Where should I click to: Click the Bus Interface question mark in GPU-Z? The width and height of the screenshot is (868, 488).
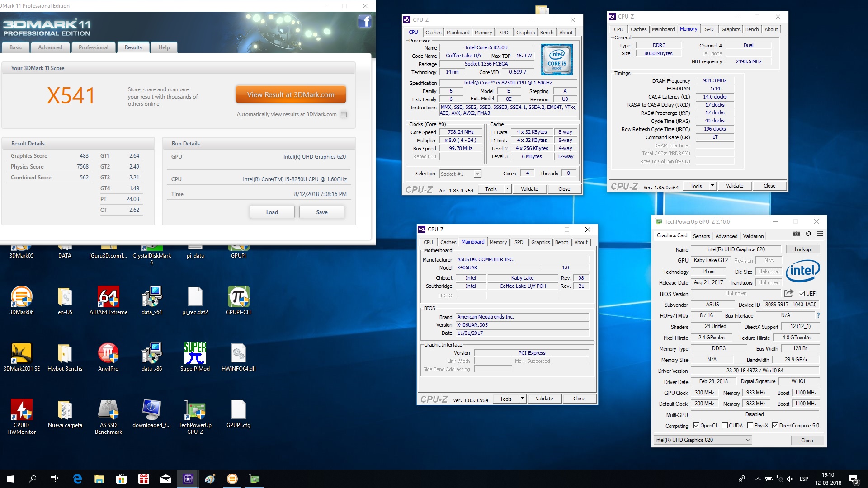(818, 315)
